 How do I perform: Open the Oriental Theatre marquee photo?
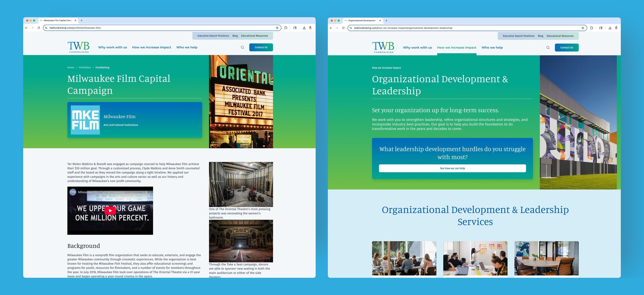pyautogui.click(x=241, y=101)
